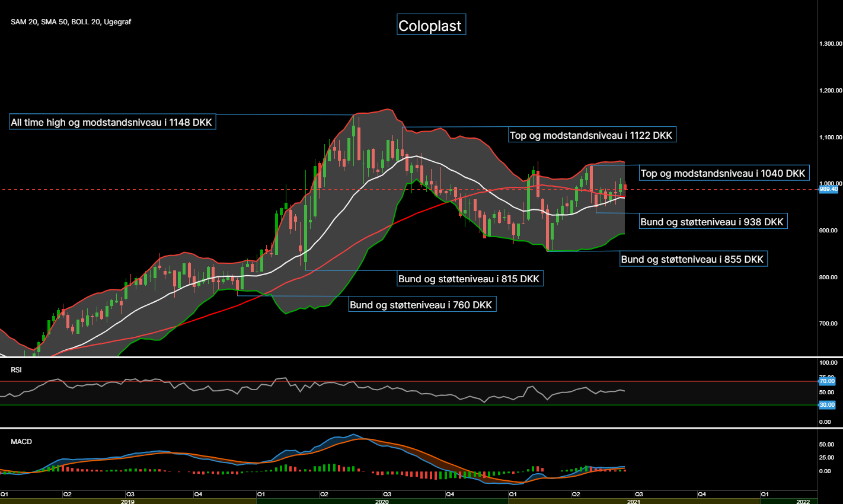Click the MACD 50.00 scale label

pyautogui.click(x=826, y=445)
